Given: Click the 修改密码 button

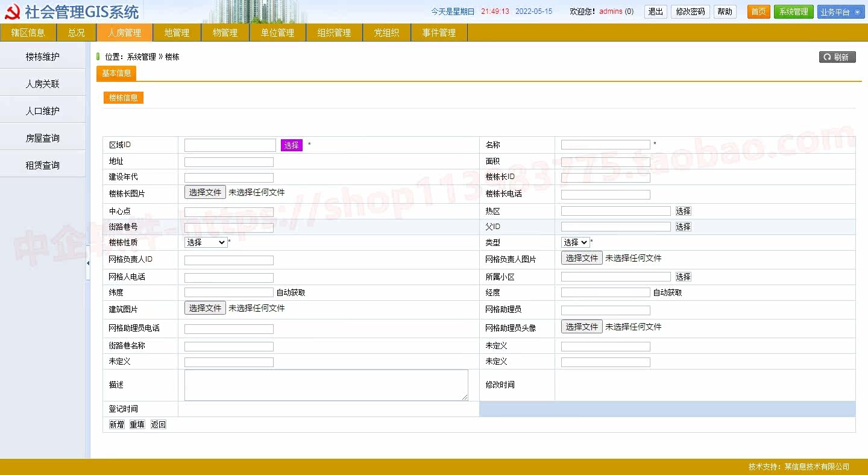Looking at the screenshot, I should [x=690, y=11].
